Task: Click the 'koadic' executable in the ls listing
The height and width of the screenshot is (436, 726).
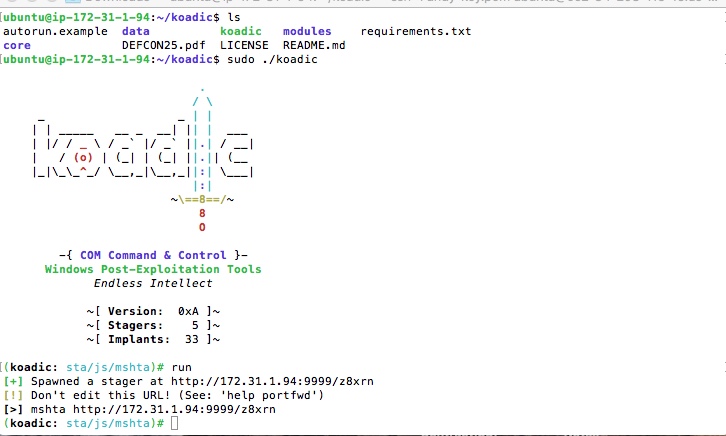Action: pyautogui.click(x=241, y=31)
